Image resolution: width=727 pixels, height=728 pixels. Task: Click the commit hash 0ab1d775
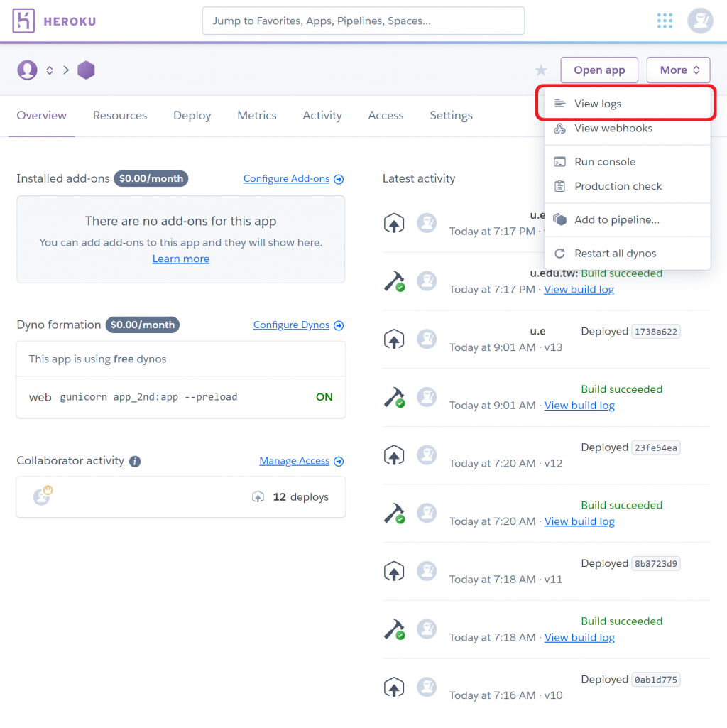(655, 680)
